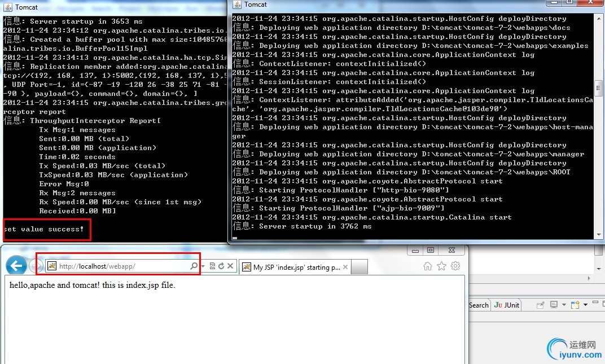Click the 'ajp-bio-9009' ProtocolHandler line
Image resolution: width=605 pixels, height=364 pixels.
(339, 208)
